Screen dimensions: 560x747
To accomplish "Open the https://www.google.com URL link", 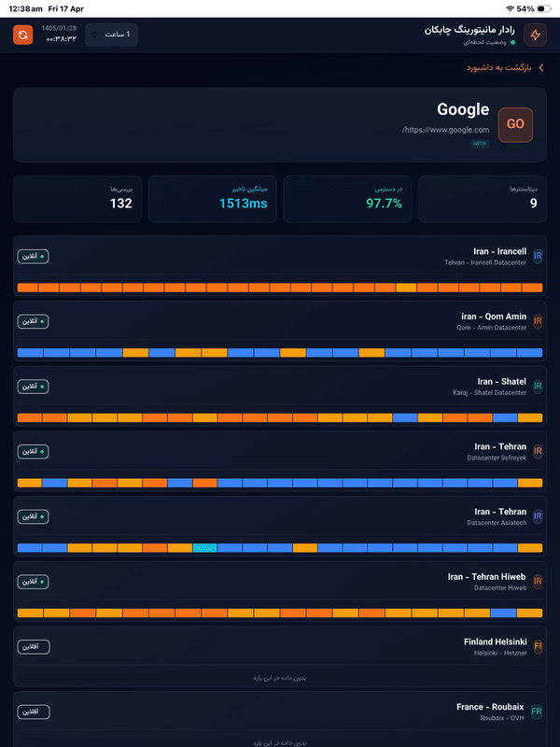I will point(446,130).
